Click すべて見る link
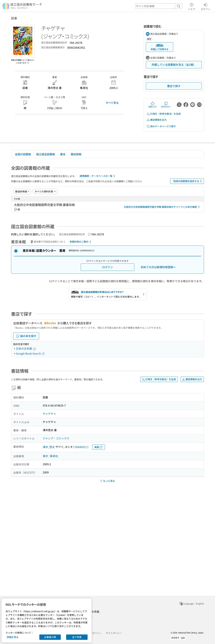The image size is (215, 644). (112, 103)
